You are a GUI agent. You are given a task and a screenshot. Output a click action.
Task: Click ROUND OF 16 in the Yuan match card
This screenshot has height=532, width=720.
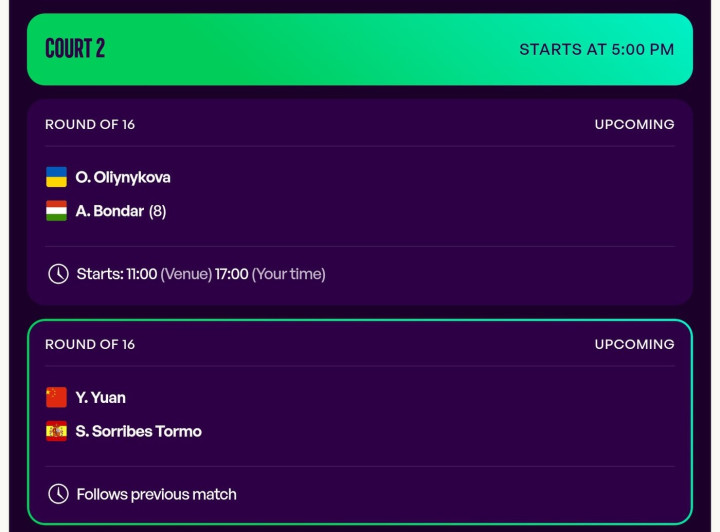click(x=90, y=344)
